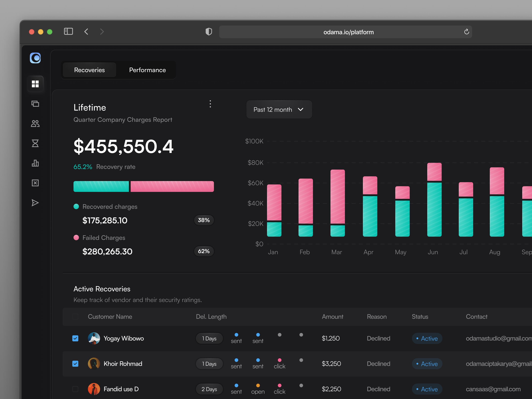Click the recovery rate progress bar
The width and height of the screenshot is (532, 399).
[x=144, y=186]
